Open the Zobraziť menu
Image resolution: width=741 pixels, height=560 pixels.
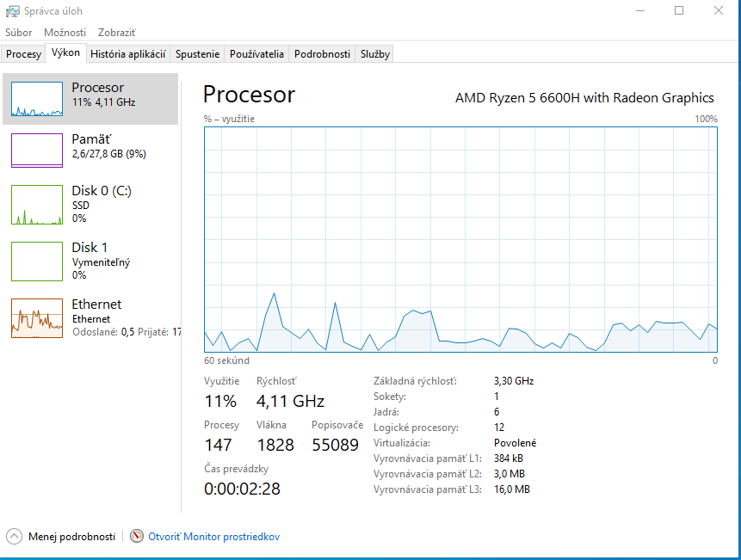point(117,33)
